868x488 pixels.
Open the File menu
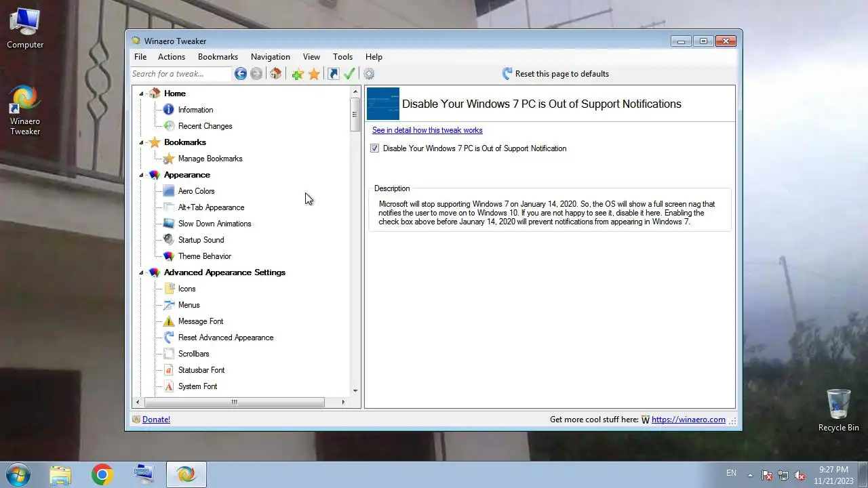pos(140,57)
